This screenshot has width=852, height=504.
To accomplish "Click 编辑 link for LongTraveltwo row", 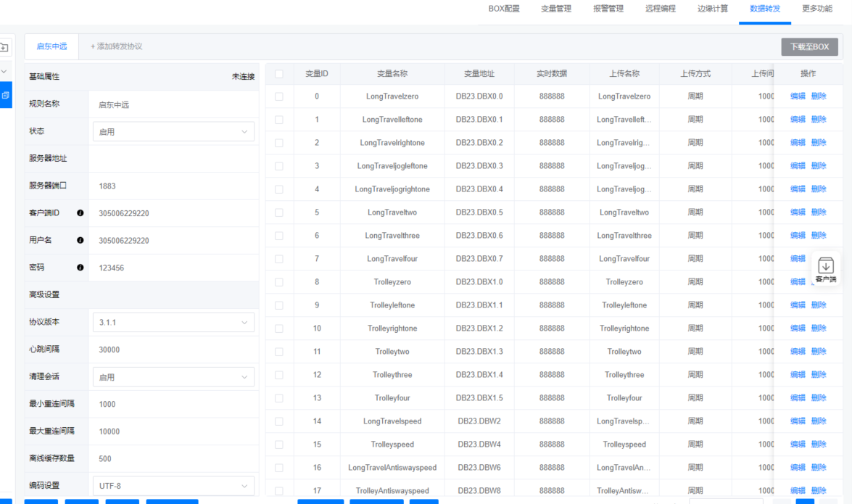I will coord(797,212).
